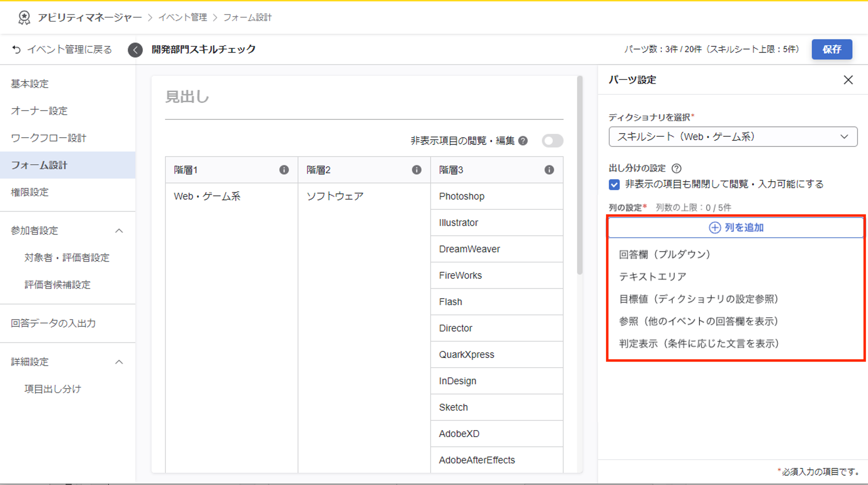
Task: Click the help icon next to 非表示項目の閲覧・編集
Action: (523, 141)
